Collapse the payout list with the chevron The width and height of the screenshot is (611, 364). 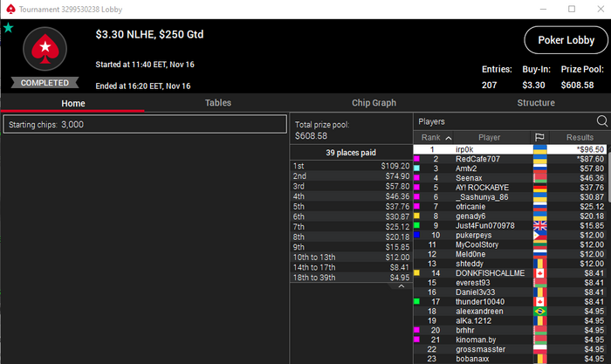[x=401, y=286]
